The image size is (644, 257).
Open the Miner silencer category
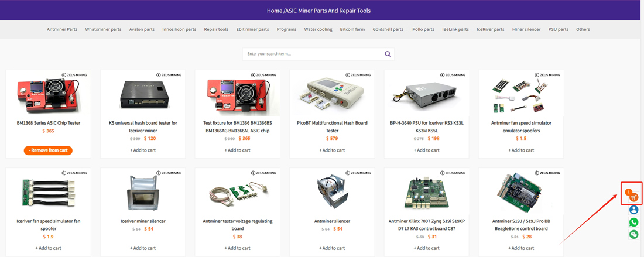[x=526, y=29]
